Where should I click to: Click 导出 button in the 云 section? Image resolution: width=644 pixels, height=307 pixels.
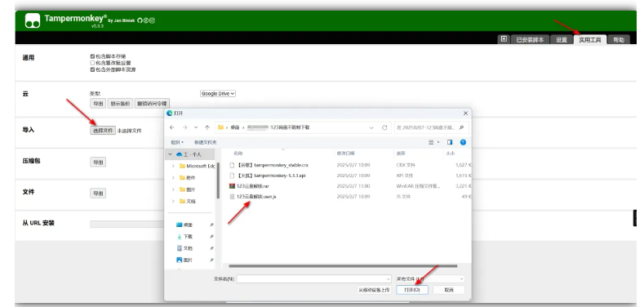point(98,104)
